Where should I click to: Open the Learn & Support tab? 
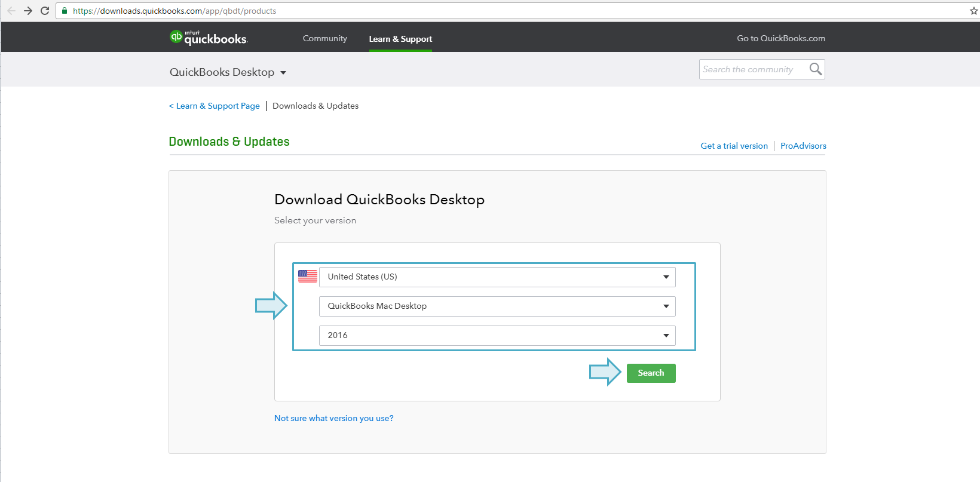(x=400, y=39)
